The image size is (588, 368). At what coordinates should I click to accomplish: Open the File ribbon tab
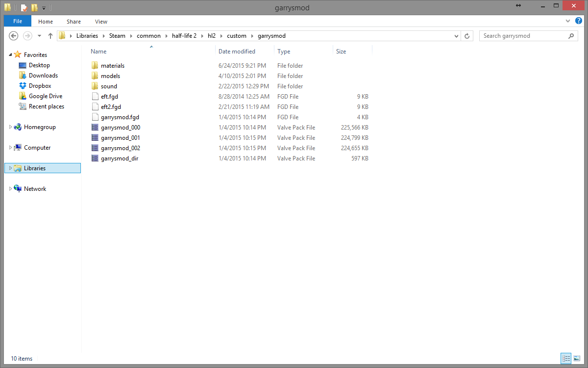tap(18, 21)
